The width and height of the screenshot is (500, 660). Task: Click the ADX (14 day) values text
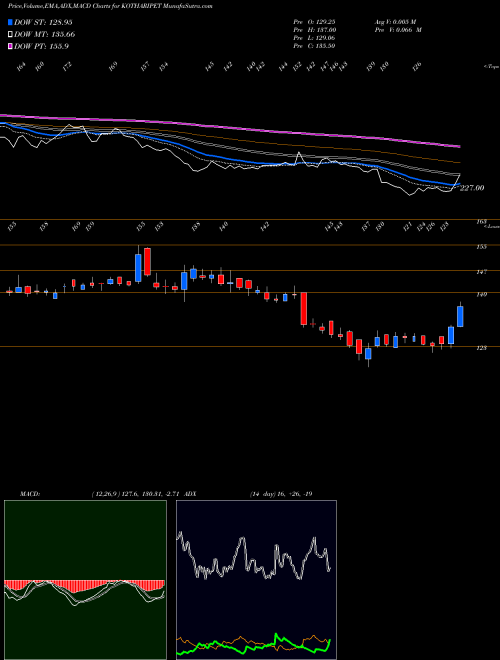pyautogui.click(x=281, y=494)
